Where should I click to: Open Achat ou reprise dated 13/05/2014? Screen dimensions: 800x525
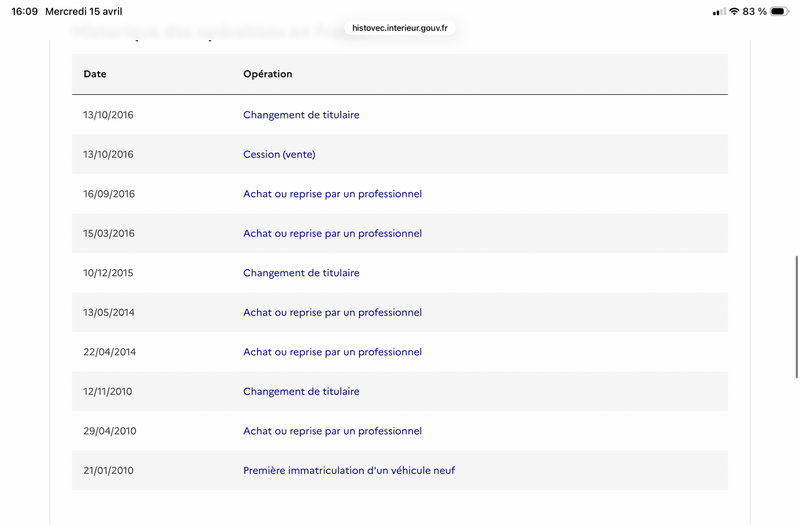coord(332,312)
